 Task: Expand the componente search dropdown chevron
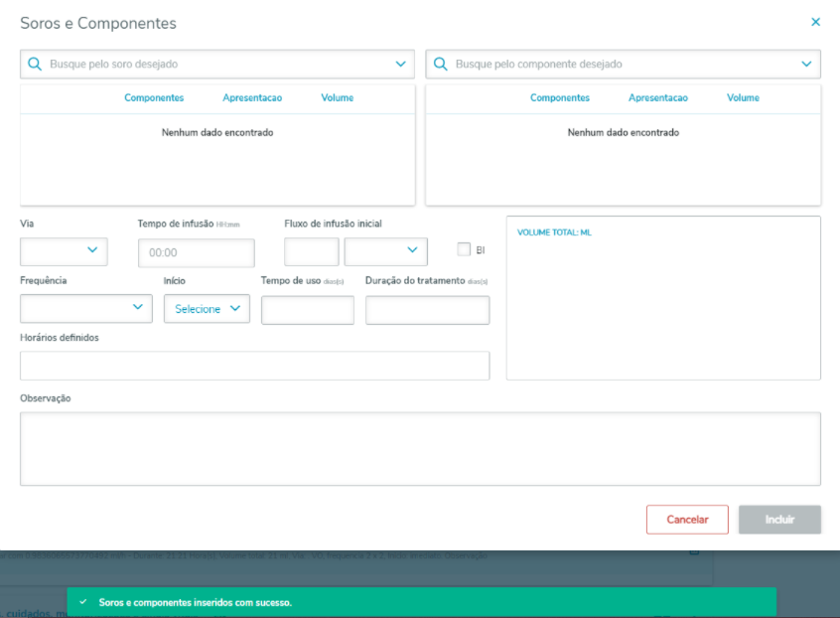point(806,65)
